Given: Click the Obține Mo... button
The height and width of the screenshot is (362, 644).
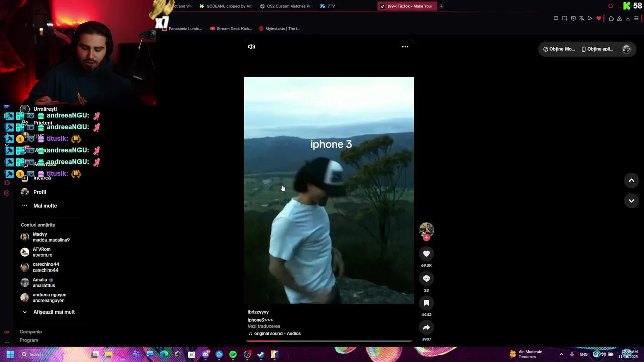Looking at the screenshot, I should tap(559, 49).
